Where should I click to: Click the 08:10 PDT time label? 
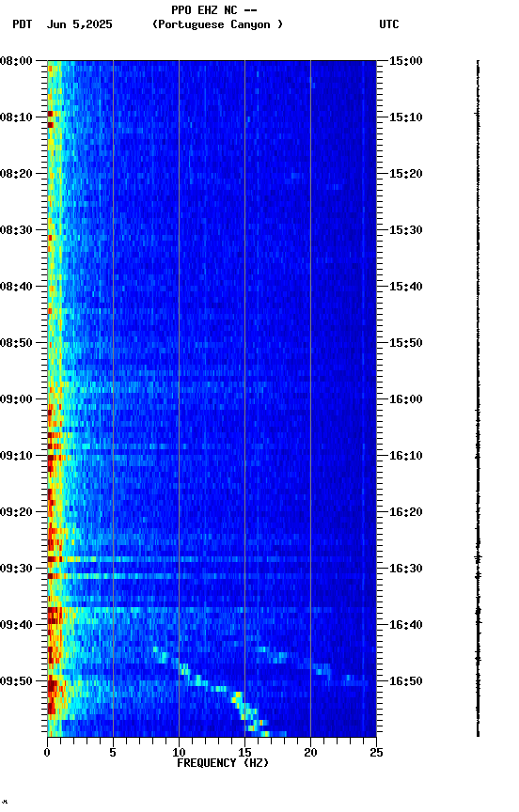coord(16,117)
